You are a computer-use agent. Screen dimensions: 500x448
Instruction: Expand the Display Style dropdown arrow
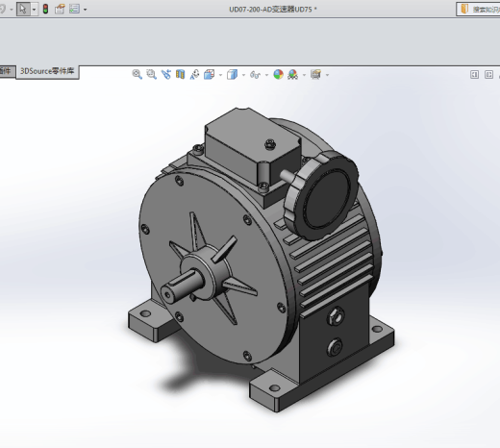pos(243,75)
